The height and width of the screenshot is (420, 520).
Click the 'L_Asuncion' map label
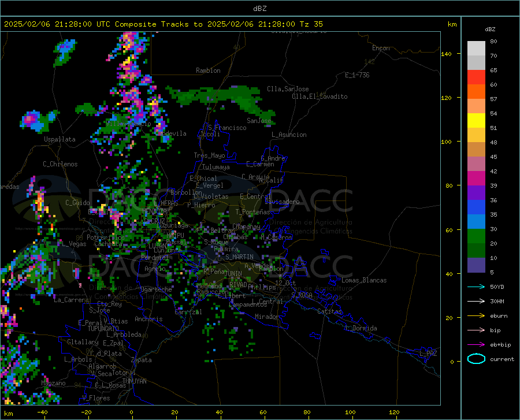[289, 135]
